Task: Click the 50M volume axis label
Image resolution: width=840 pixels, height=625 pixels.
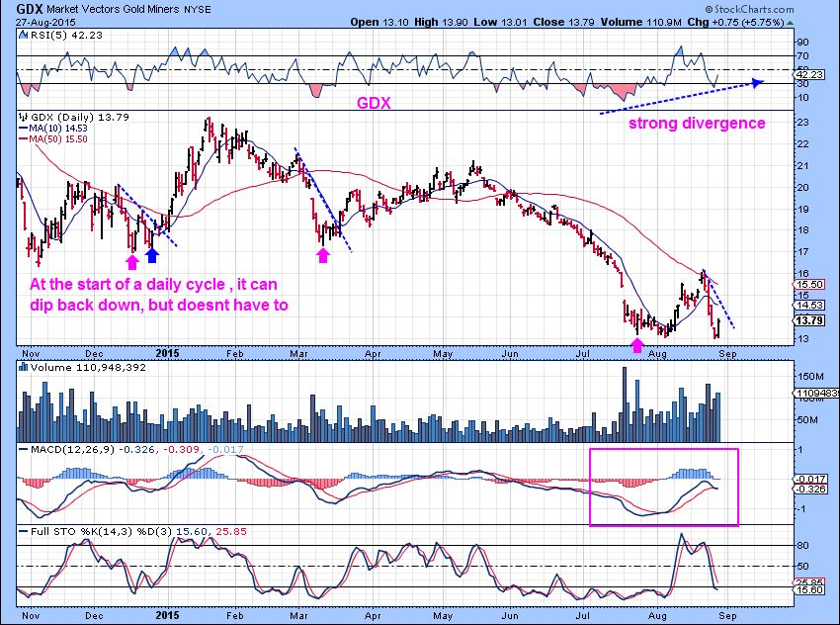Action: click(806, 419)
